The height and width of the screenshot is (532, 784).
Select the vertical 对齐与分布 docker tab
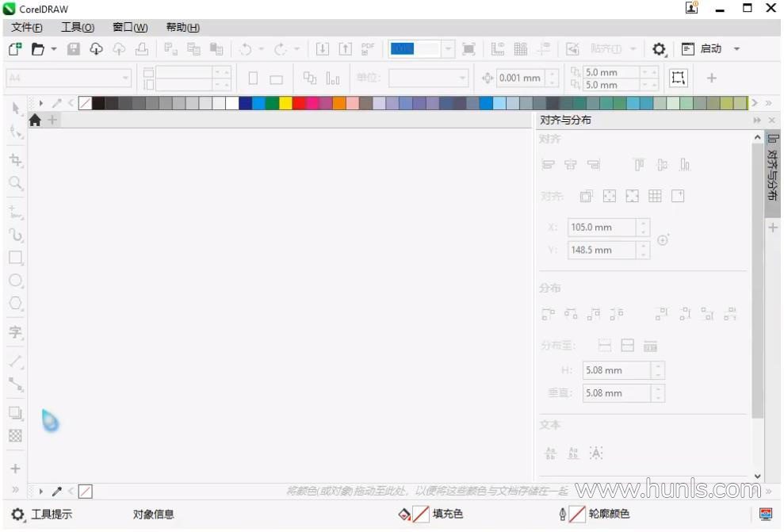click(772, 174)
